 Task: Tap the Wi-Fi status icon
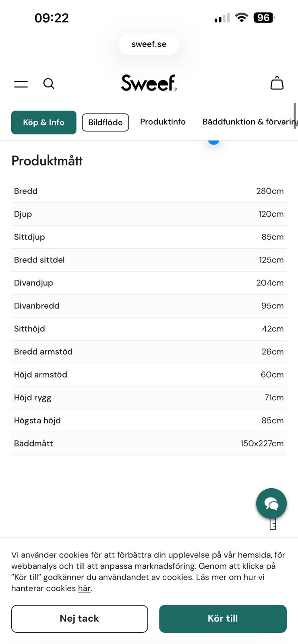point(242,18)
